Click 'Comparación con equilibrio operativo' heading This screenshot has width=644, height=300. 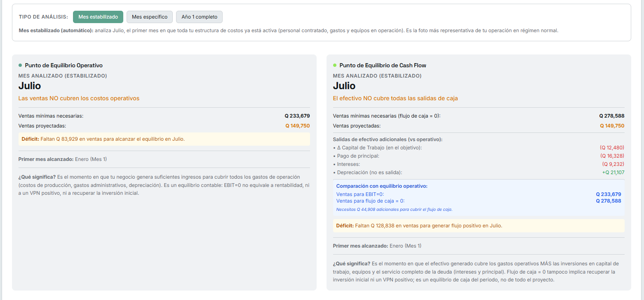(x=382, y=186)
